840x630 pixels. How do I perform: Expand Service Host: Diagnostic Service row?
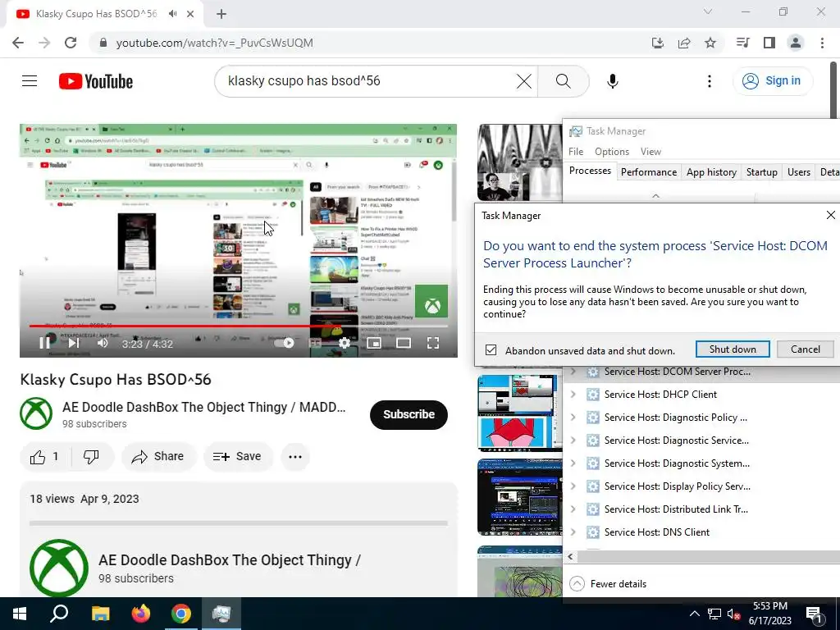[573, 441]
